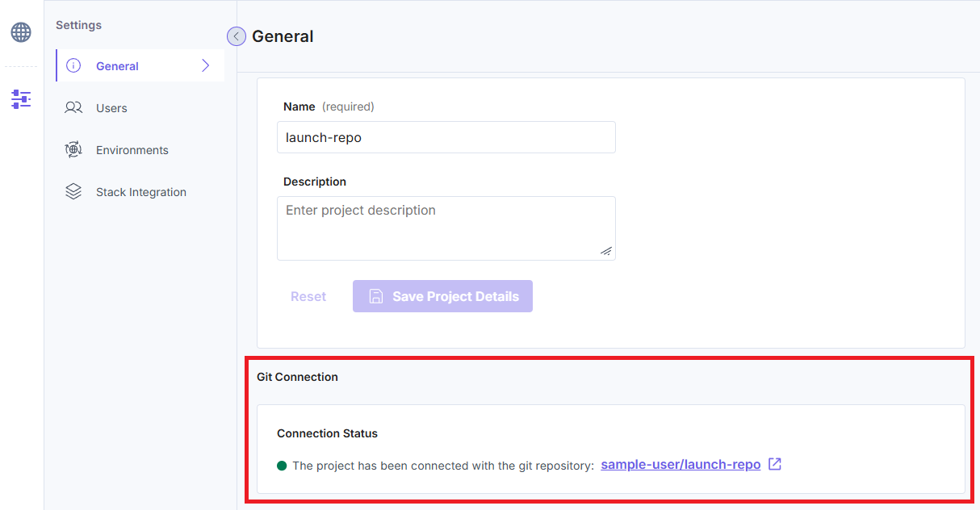Open the settings sliders icon in left rail

(x=21, y=99)
